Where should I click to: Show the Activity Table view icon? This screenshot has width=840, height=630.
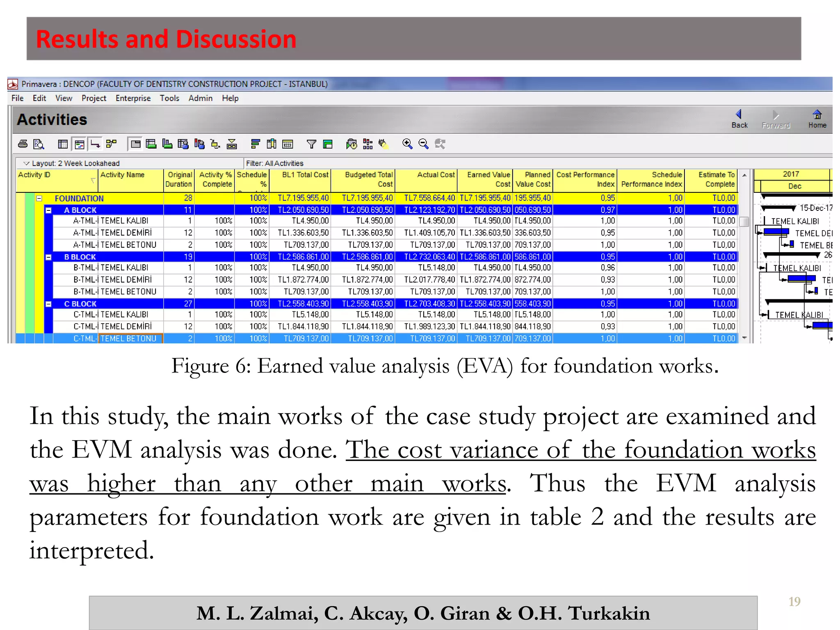point(63,144)
